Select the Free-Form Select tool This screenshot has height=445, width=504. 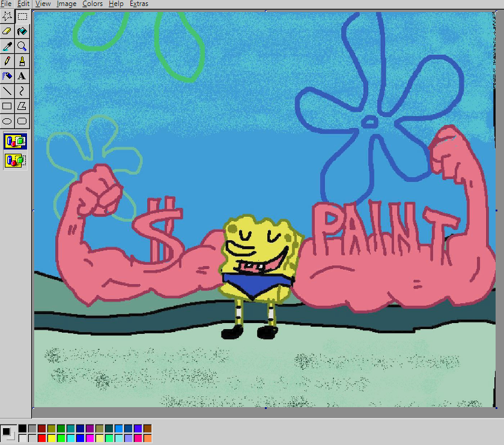7,17
